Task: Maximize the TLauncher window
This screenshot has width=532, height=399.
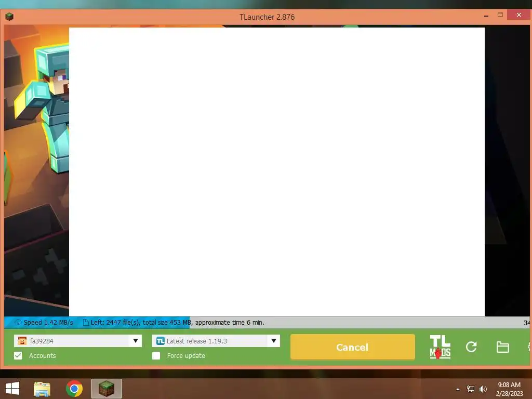Action: pos(500,15)
